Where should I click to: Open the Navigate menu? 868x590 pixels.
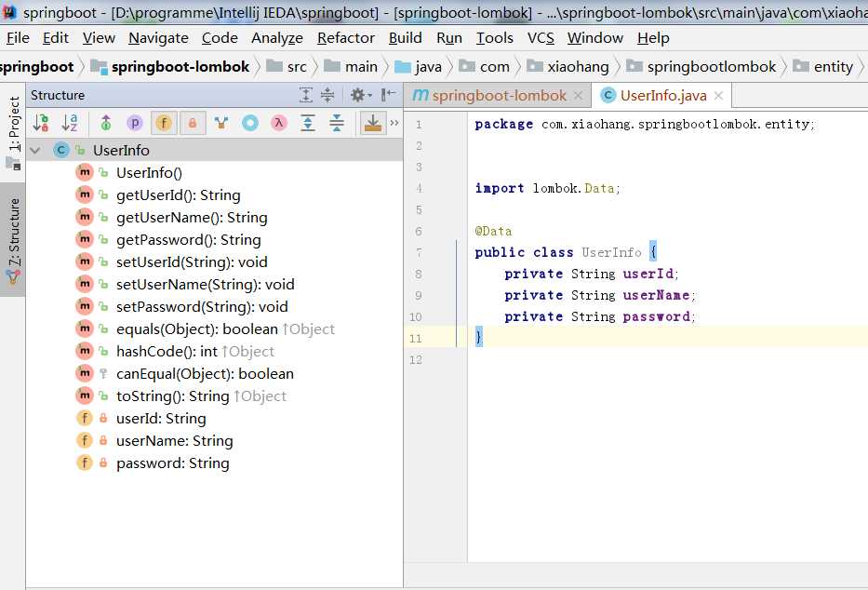click(x=158, y=37)
